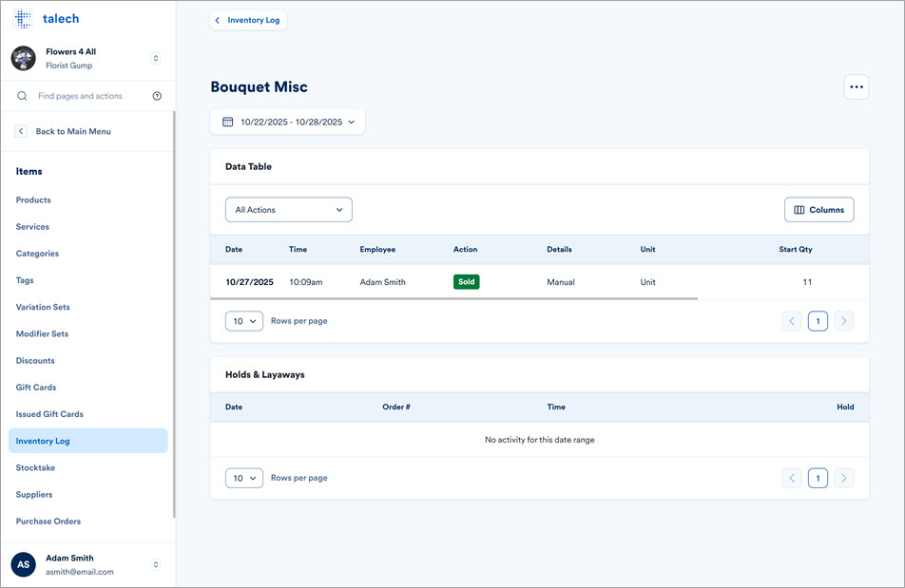Click the Employee column header
The image size is (905, 588).
(x=377, y=250)
